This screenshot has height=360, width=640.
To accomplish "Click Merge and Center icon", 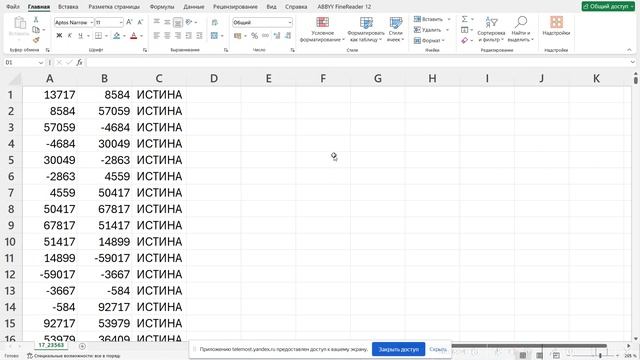I will [x=214, y=36].
